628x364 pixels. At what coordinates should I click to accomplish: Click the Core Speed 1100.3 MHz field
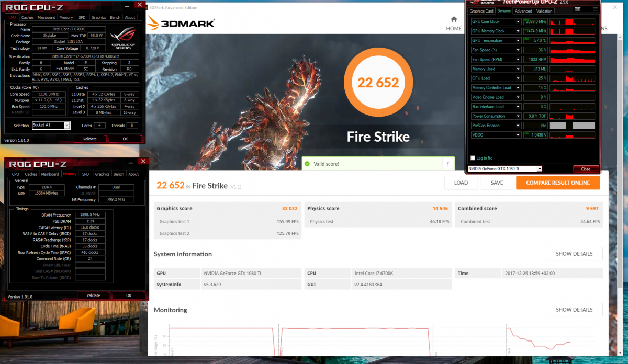click(x=50, y=94)
